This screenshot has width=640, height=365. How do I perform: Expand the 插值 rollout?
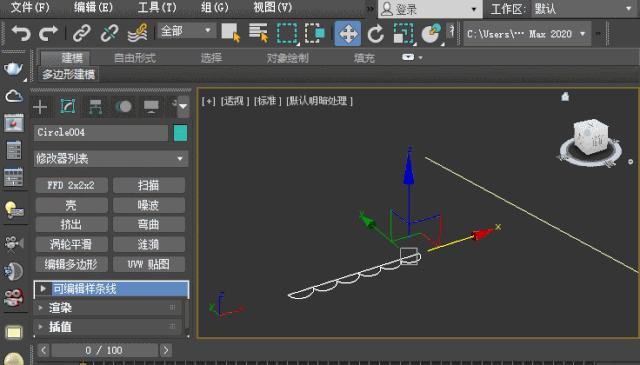108,327
